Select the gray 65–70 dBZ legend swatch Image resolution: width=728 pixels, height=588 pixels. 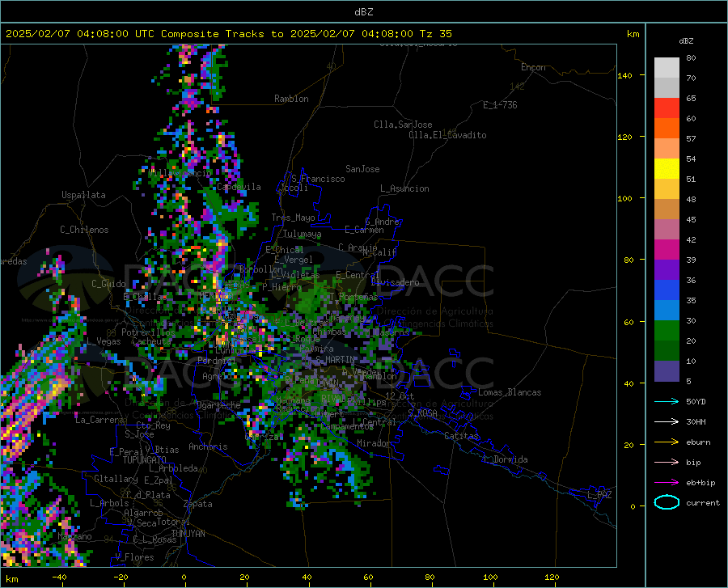pos(667,88)
